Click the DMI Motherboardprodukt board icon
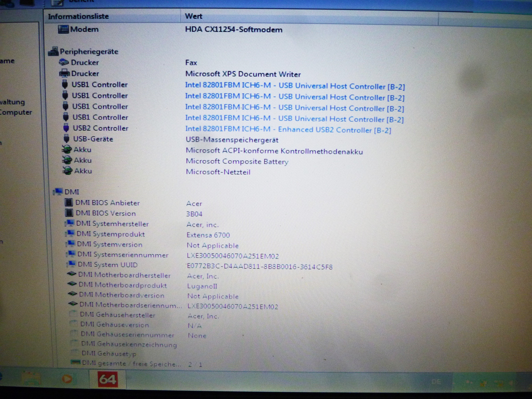Image resolution: width=532 pixels, height=399 pixels. click(x=72, y=284)
